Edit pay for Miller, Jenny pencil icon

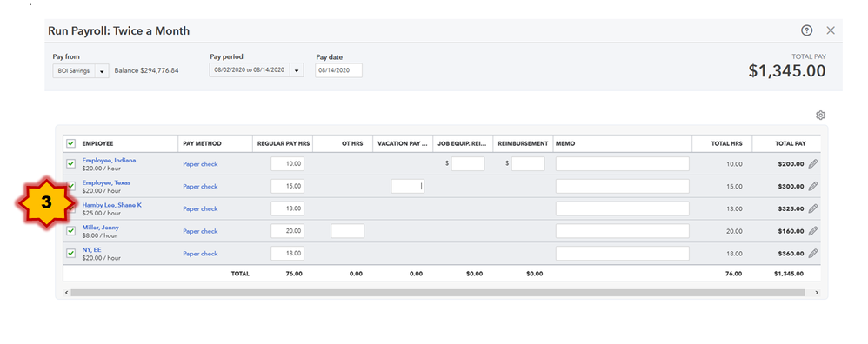click(812, 231)
